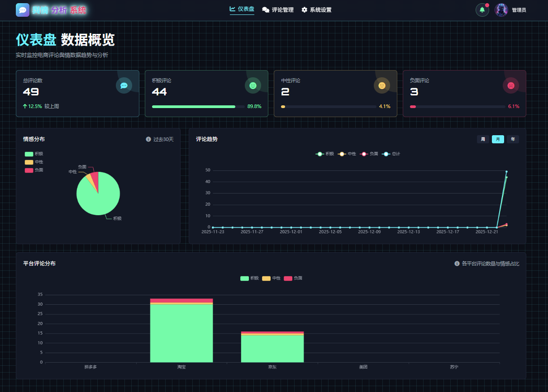Hide 负面 series in platform chart legend
This screenshot has height=392, width=548.
point(293,279)
